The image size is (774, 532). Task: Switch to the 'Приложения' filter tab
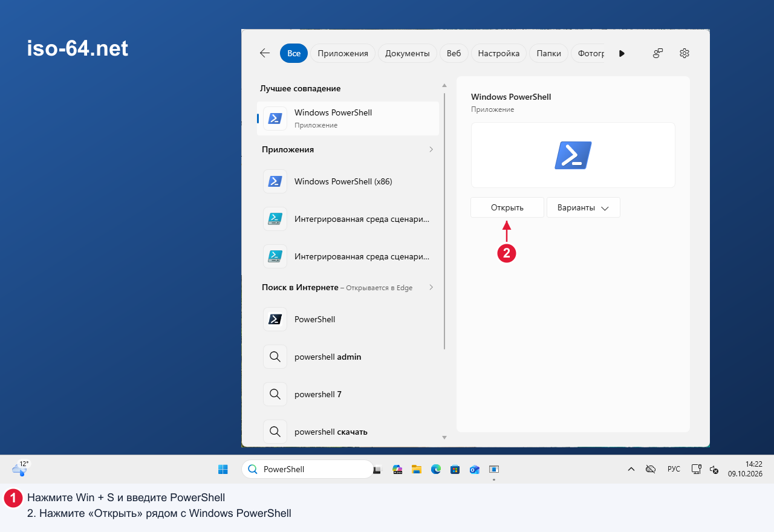pyautogui.click(x=343, y=53)
